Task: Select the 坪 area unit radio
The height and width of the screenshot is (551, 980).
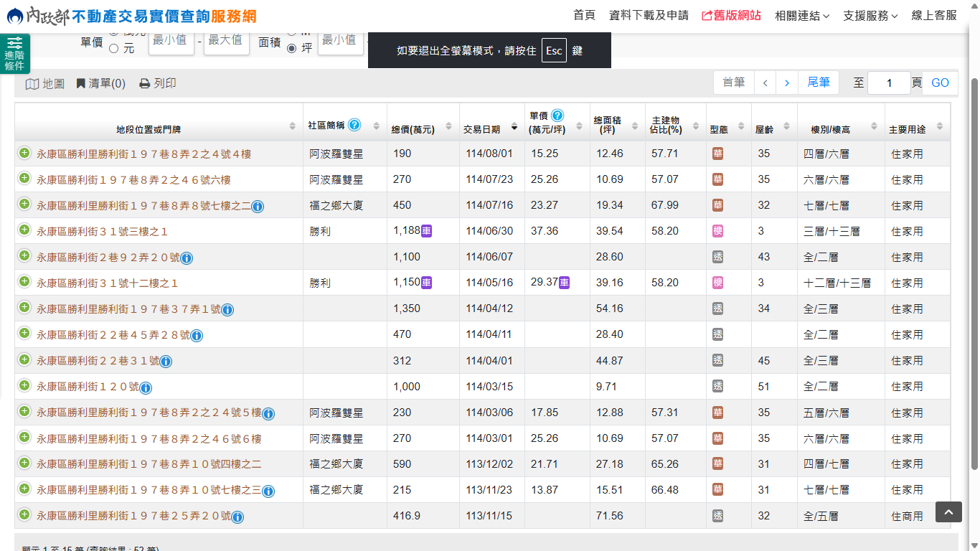Action: (x=292, y=49)
